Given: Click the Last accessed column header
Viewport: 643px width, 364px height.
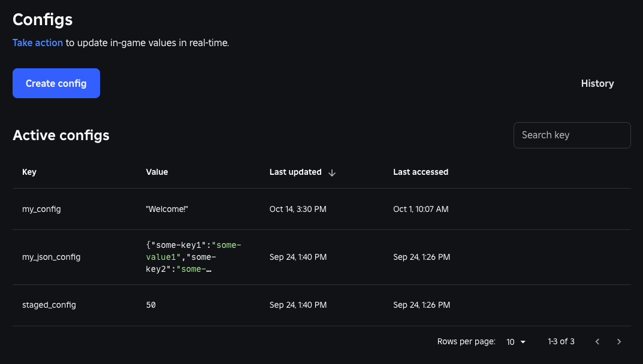Looking at the screenshot, I should (x=420, y=172).
